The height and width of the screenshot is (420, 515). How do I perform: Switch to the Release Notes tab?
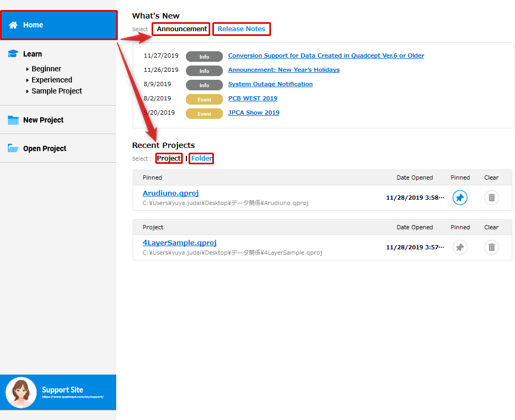pyautogui.click(x=241, y=29)
